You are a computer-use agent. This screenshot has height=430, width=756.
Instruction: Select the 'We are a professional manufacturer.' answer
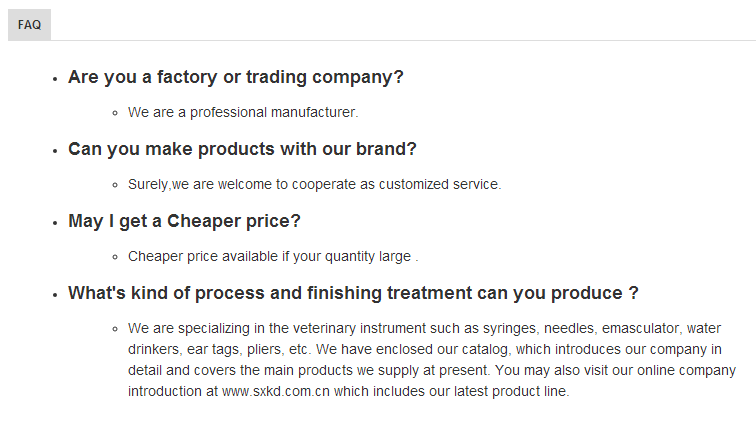[243, 112]
